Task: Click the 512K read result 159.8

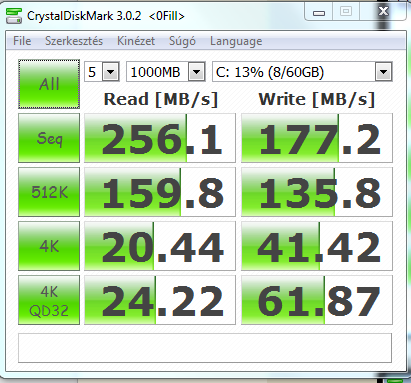Action: click(160, 192)
